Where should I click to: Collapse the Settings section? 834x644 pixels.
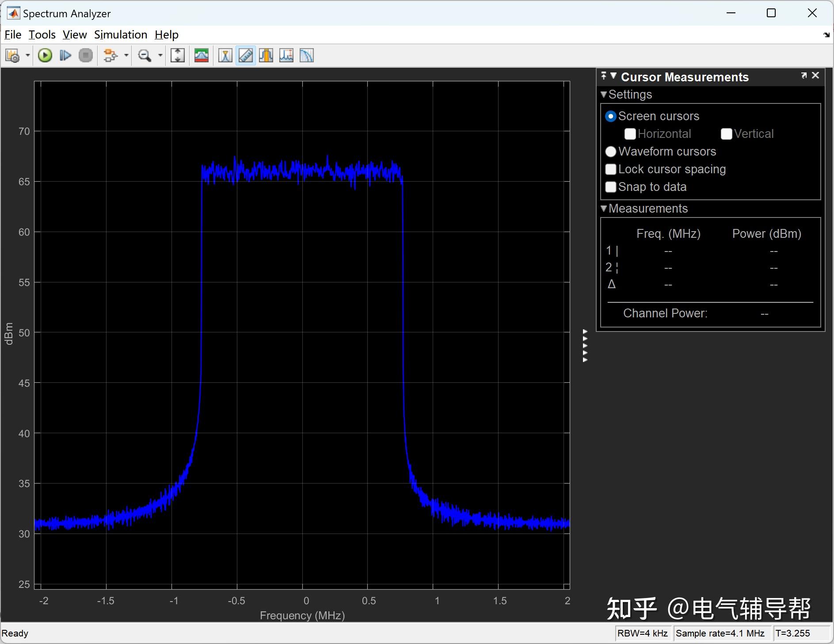(x=604, y=94)
